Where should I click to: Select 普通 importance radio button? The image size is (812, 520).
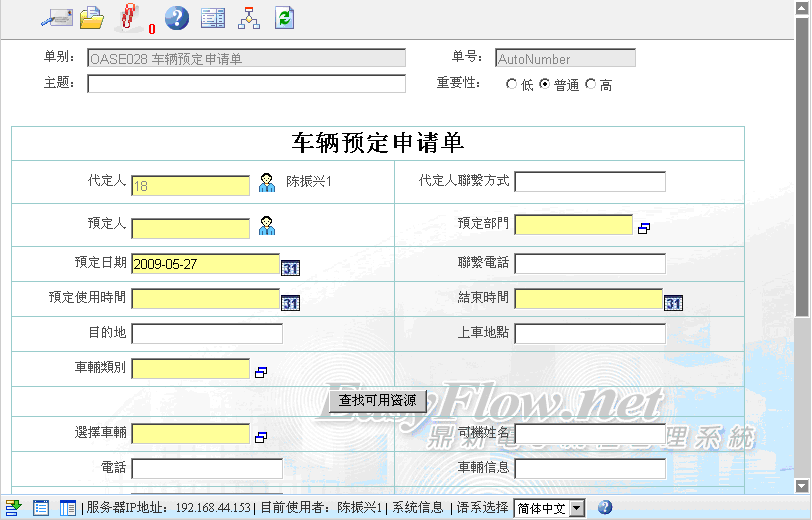click(544, 85)
